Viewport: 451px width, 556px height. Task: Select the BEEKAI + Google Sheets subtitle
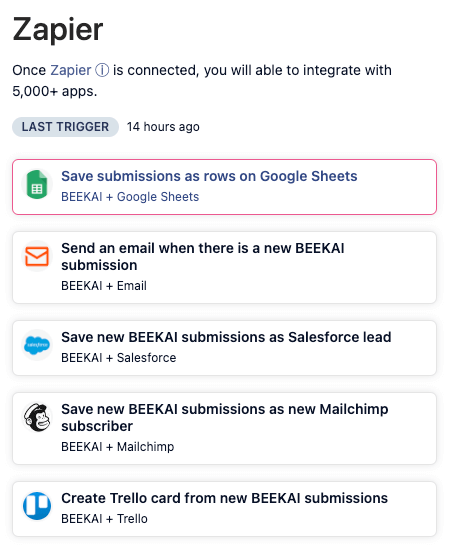click(130, 197)
